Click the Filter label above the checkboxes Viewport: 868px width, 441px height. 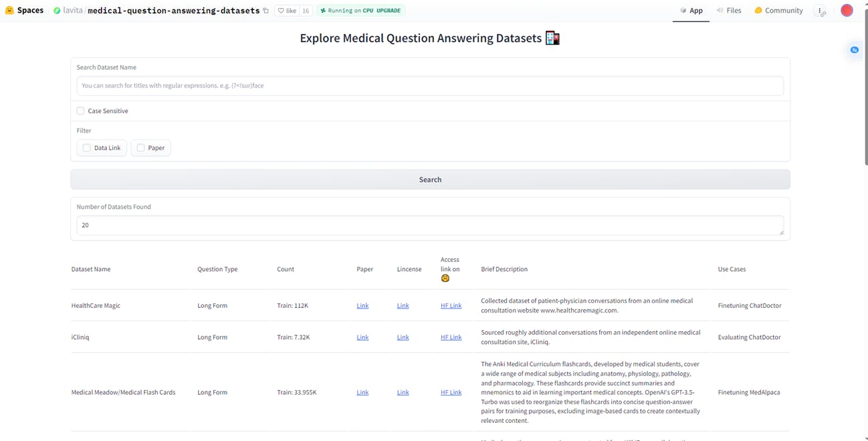[x=84, y=130]
